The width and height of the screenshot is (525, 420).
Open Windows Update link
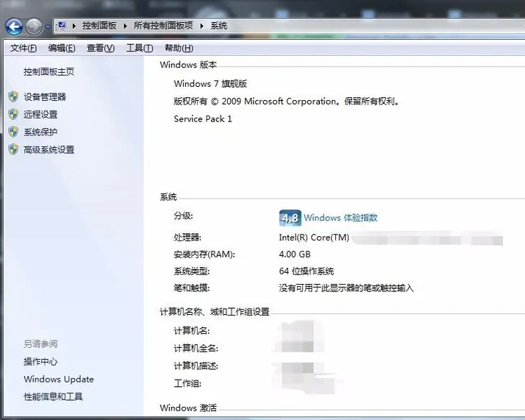click(x=59, y=379)
